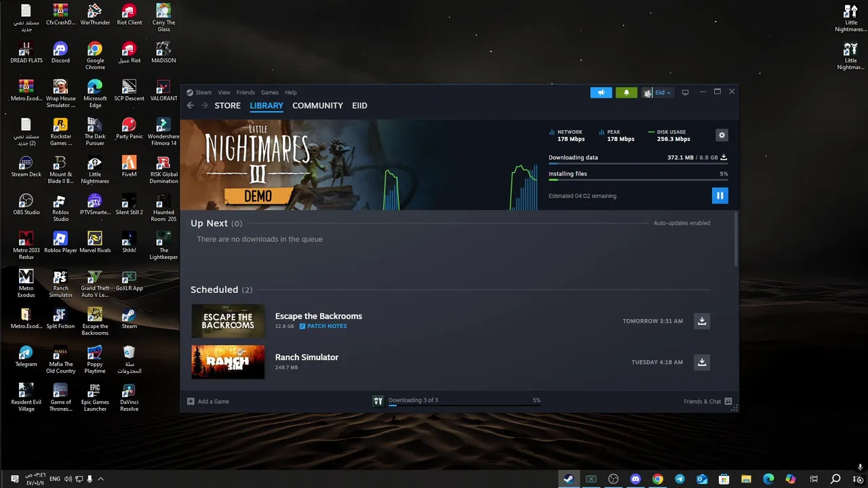Open the Help menu
Viewport: 868px width, 488px height.
291,92
